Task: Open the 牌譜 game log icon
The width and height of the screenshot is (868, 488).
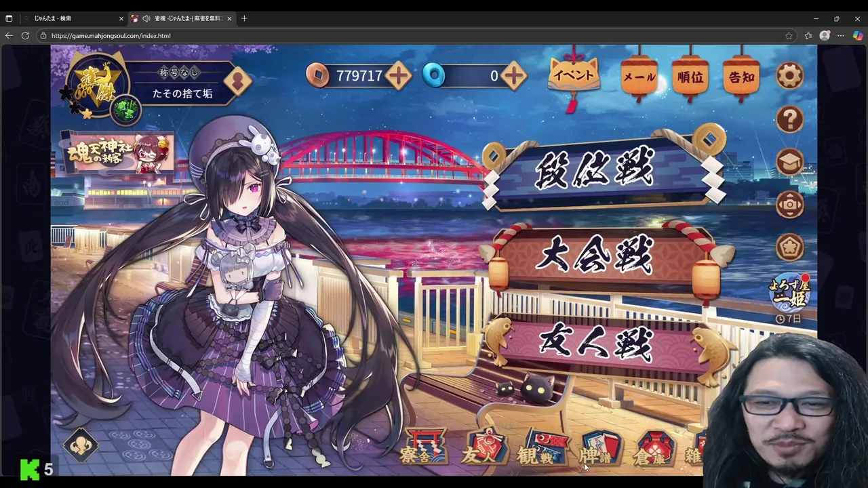Action: pyautogui.click(x=599, y=447)
